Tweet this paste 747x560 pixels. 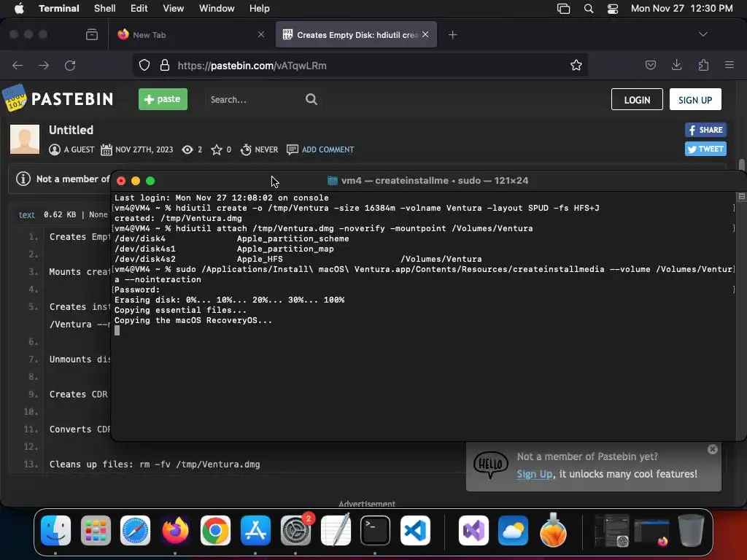click(705, 149)
